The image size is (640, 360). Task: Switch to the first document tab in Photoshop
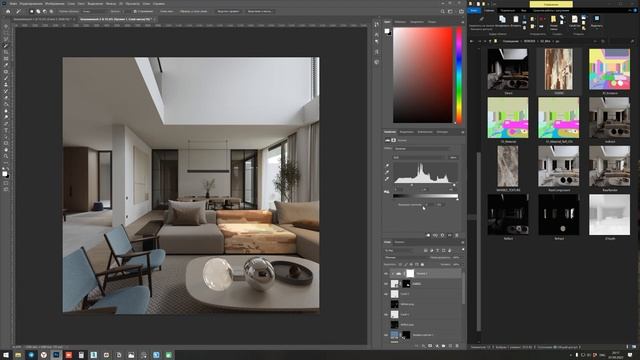43,19
